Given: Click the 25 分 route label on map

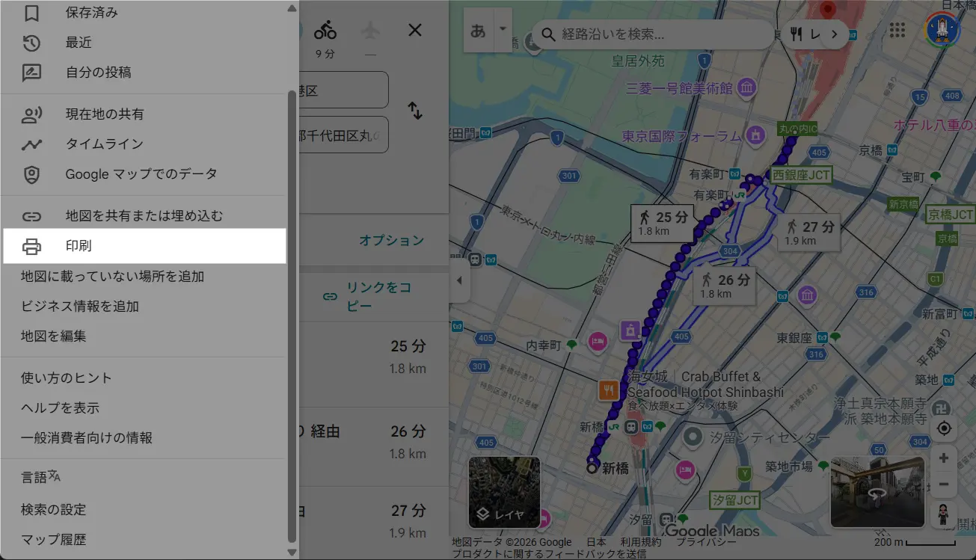Looking at the screenshot, I should tap(663, 223).
